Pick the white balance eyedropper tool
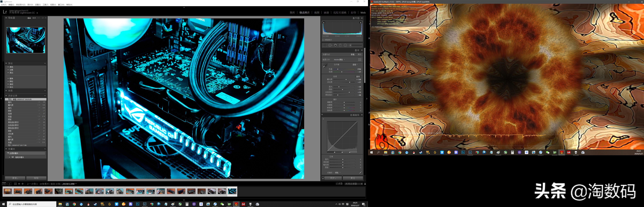 point(325,66)
